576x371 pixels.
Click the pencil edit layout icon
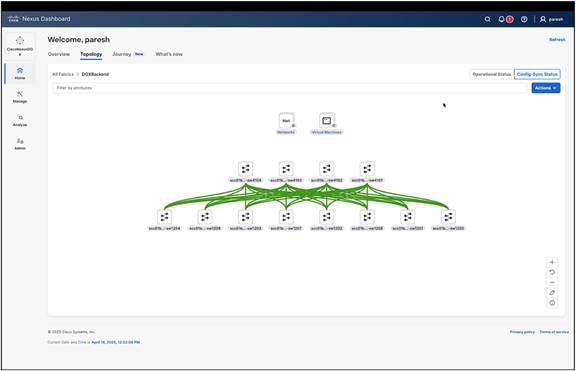552,293
